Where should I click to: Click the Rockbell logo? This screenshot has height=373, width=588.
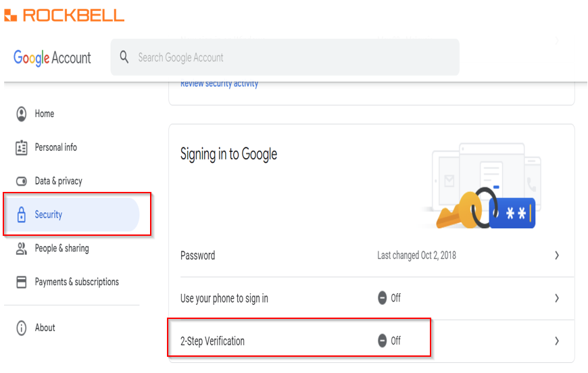pyautogui.click(x=64, y=16)
